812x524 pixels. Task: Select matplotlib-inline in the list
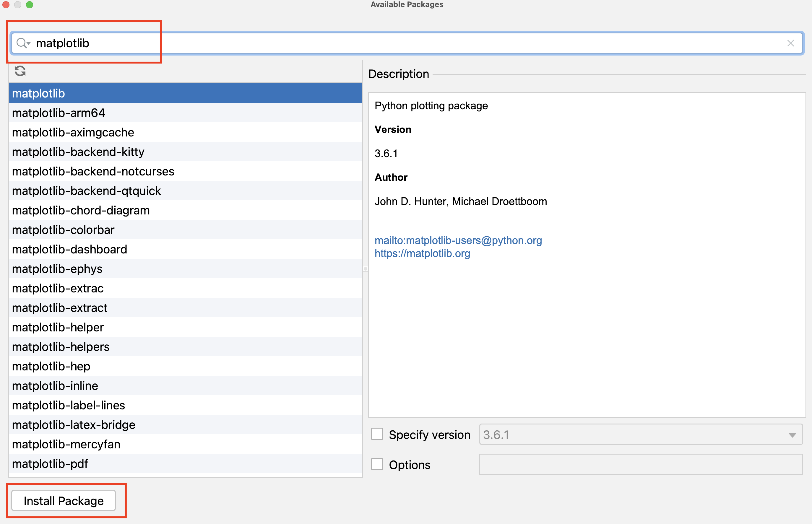pyautogui.click(x=55, y=385)
